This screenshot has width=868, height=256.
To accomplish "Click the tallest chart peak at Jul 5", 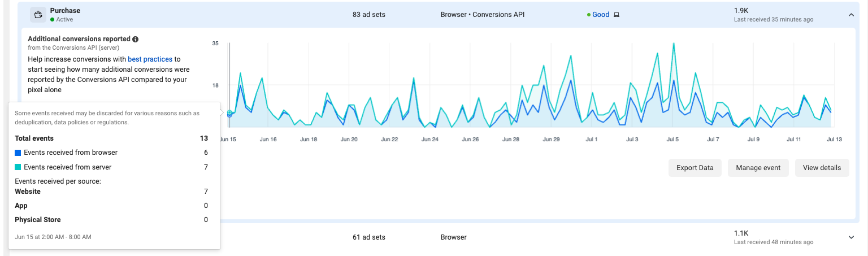I will (x=673, y=44).
